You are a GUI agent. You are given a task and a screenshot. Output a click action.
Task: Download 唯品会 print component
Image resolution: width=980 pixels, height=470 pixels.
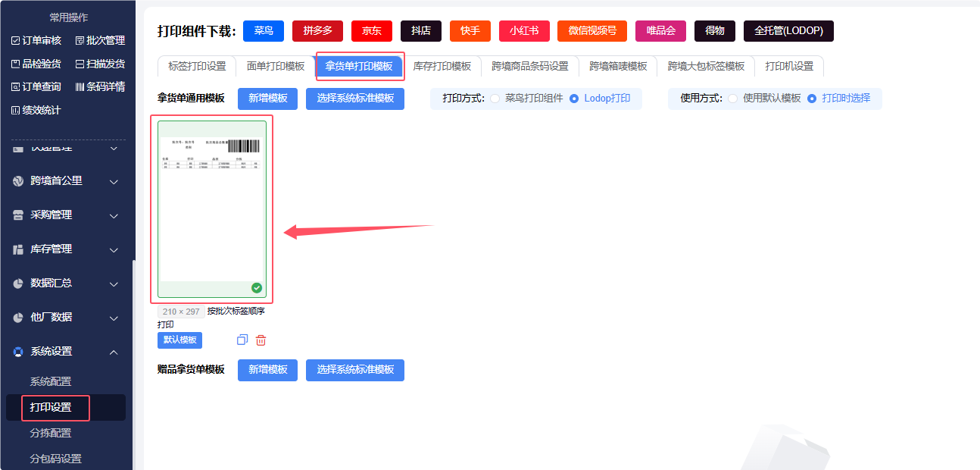(660, 31)
